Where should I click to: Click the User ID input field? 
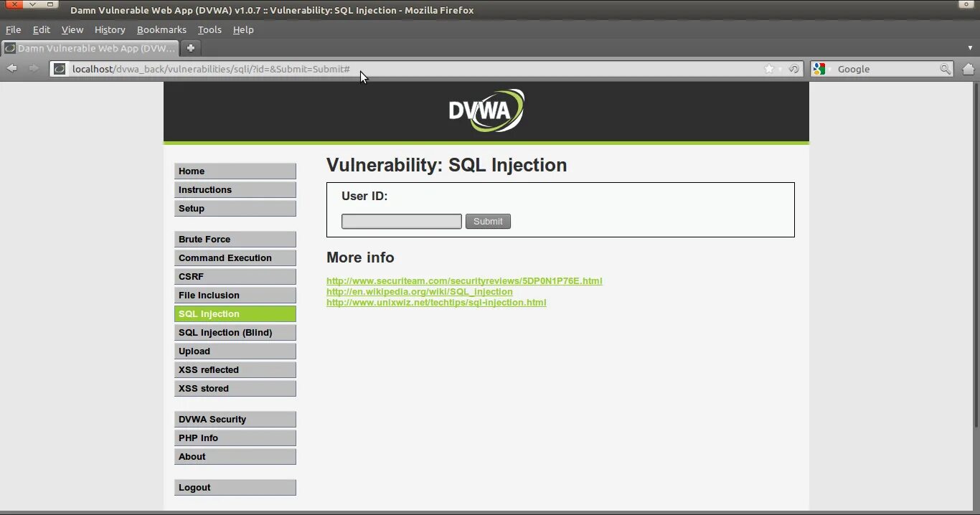(402, 221)
